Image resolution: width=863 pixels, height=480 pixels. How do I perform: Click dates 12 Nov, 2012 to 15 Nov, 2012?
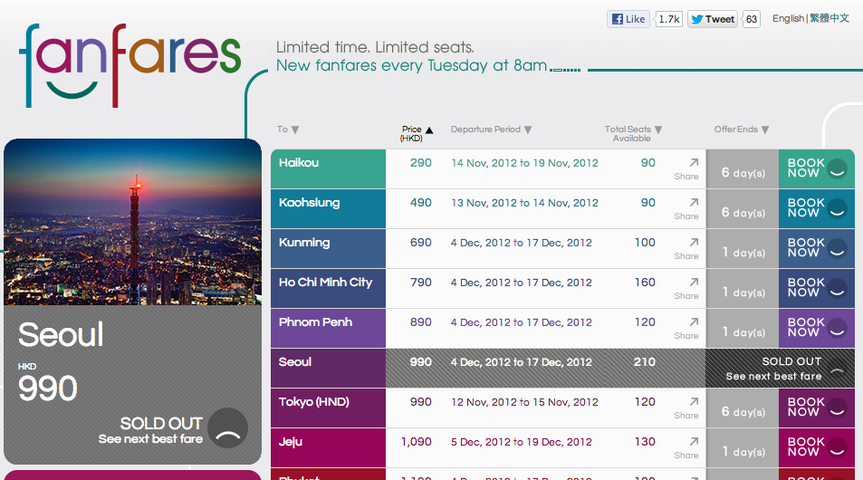tap(525, 402)
